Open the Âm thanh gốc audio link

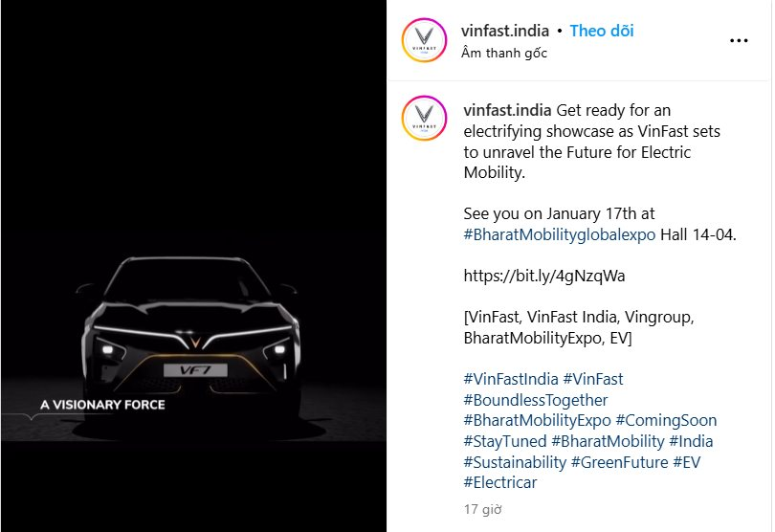click(x=504, y=53)
